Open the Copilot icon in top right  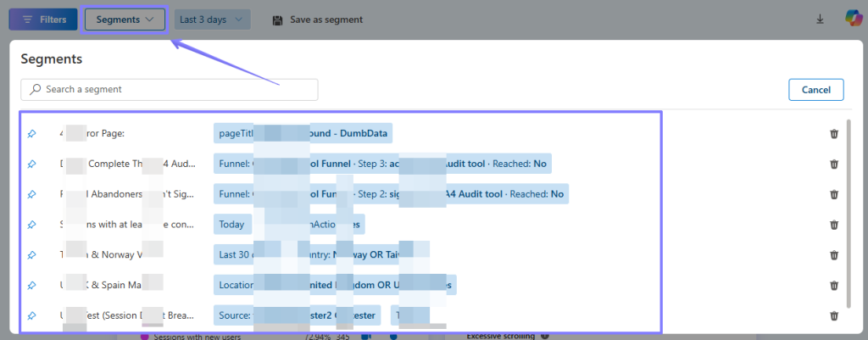(853, 19)
